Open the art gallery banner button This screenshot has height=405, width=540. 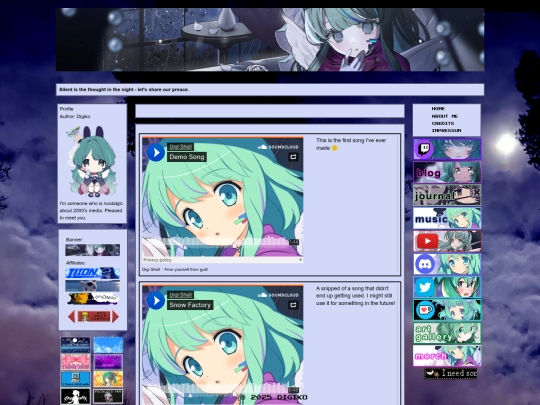pyautogui.click(x=447, y=333)
